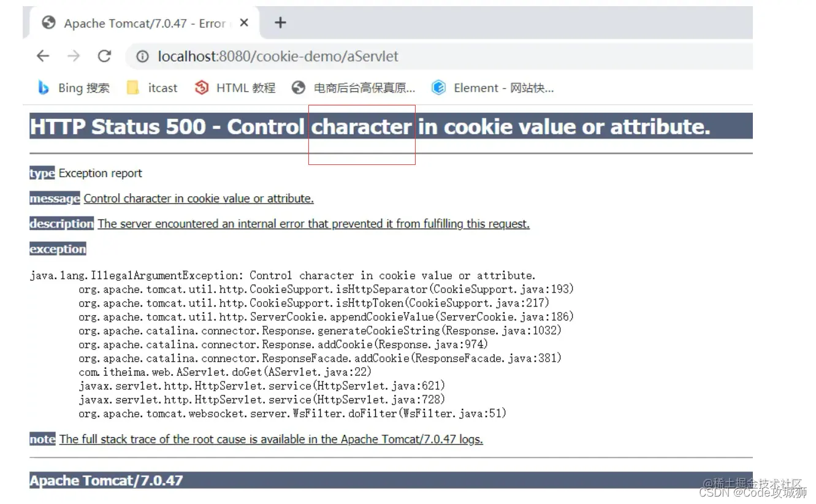Click the 'message' label
Image resolution: width=816 pixels, height=504 pixels.
(x=55, y=199)
